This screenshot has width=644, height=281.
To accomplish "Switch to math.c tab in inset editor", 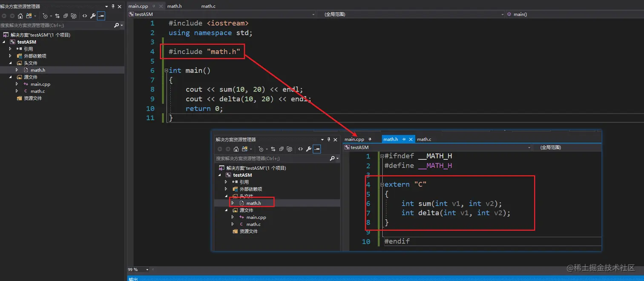I will tap(424, 139).
